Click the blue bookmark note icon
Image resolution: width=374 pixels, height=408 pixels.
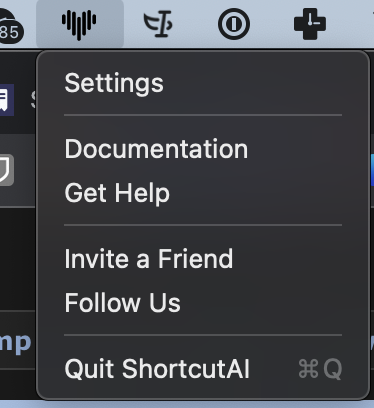click(6, 100)
